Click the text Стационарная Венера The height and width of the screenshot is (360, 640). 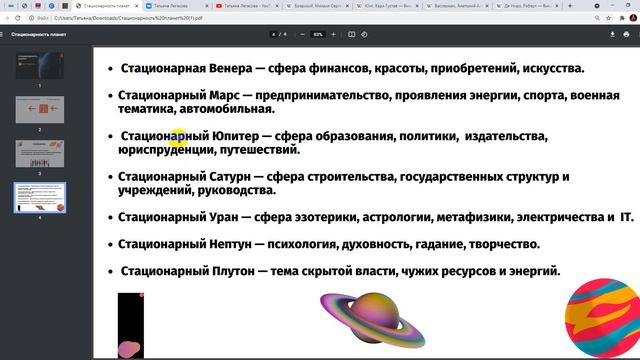(x=186, y=68)
